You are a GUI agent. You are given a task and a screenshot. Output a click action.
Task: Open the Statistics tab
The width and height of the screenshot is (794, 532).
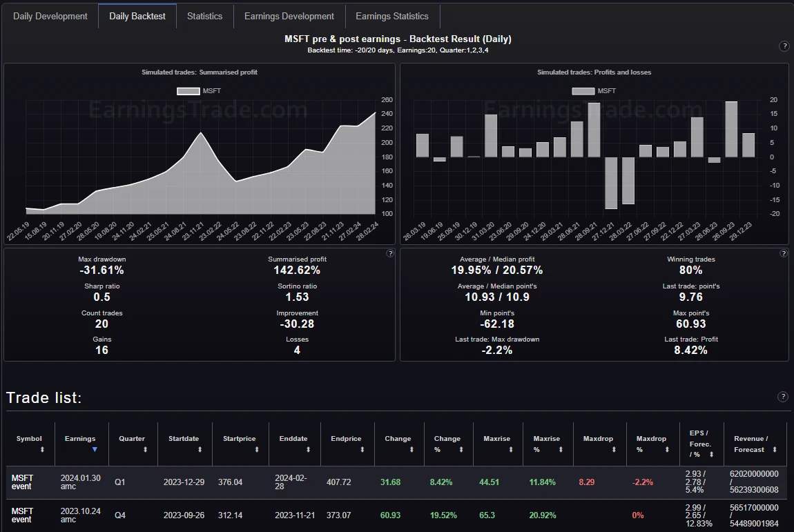pos(204,16)
